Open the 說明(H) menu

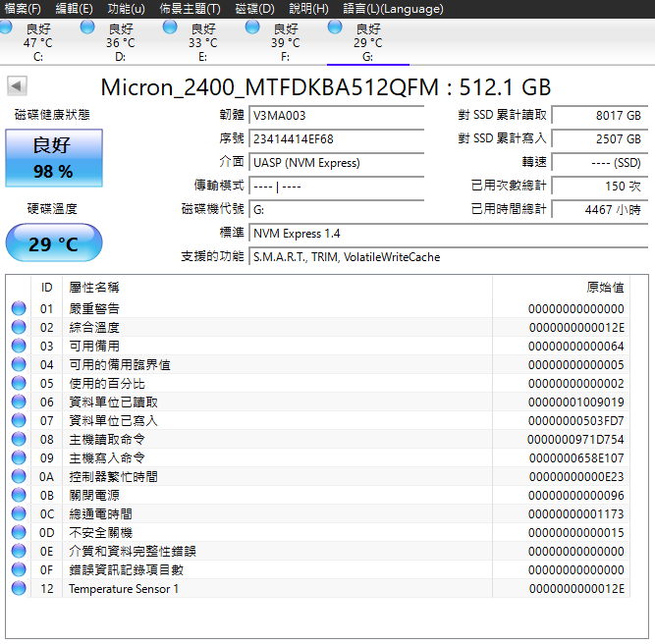pyautogui.click(x=308, y=9)
